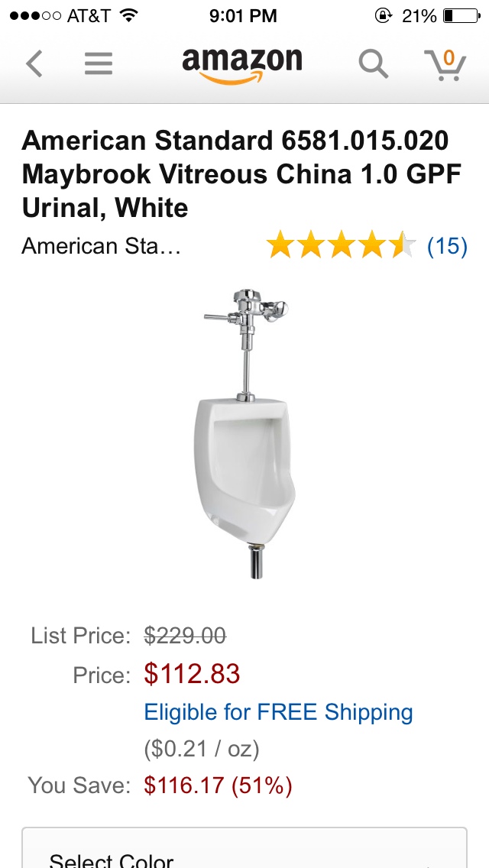Tap the $0.21 / oz unit price
The image size is (489, 868).
point(202,749)
